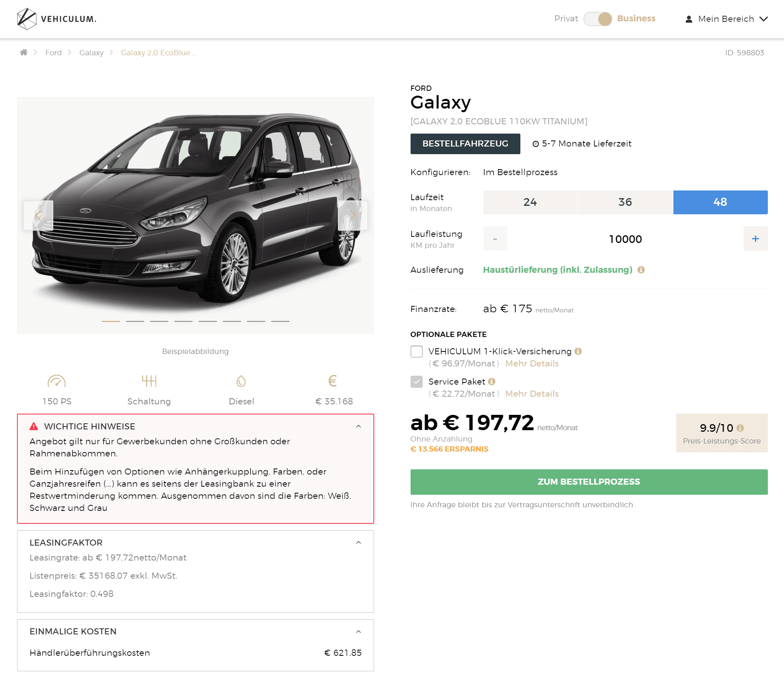Collapse the Leasingfaktor section
Screen dimensions: 784x682
point(358,543)
